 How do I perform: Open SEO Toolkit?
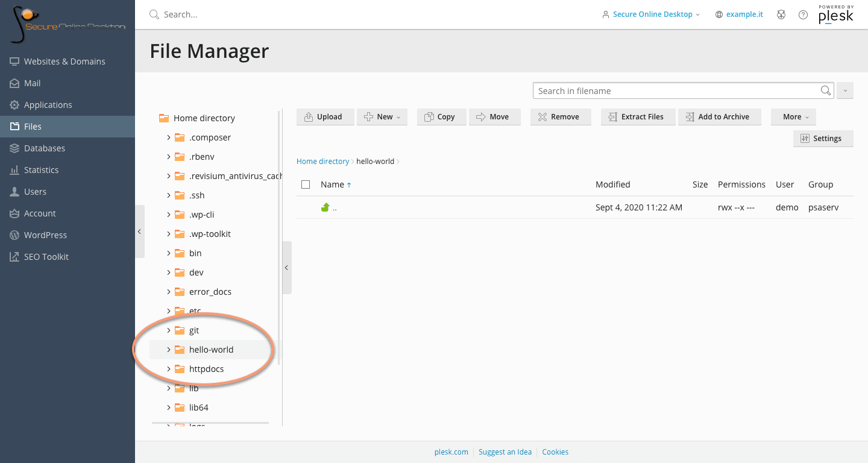tap(39, 257)
